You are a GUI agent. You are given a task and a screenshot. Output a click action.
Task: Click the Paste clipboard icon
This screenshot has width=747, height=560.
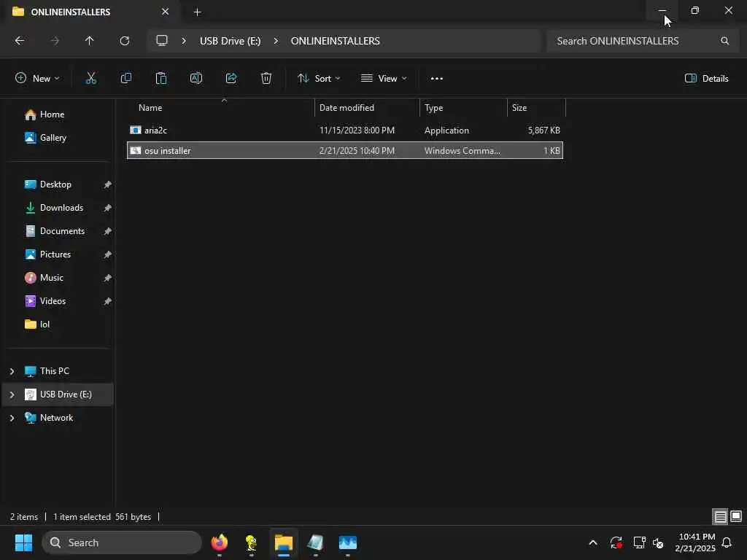click(161, 78)
